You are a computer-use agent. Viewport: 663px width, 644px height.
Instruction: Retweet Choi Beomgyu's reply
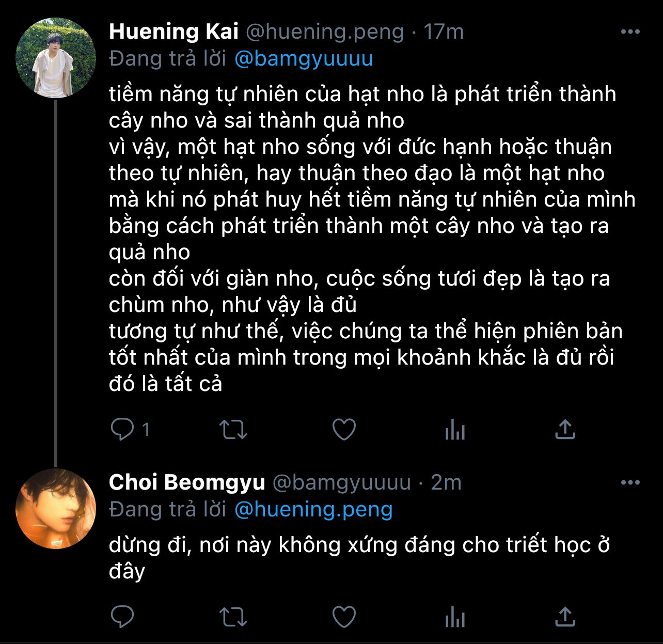coord(233,617)
